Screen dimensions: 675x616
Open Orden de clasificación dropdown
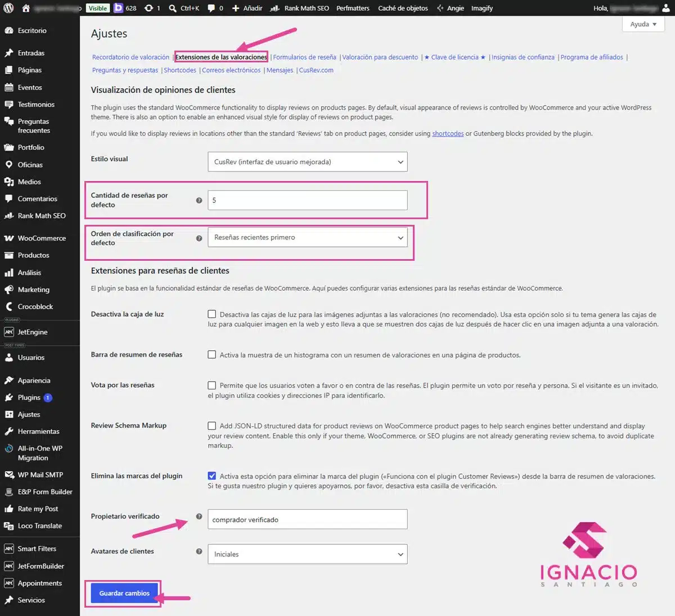coord(307,237)
